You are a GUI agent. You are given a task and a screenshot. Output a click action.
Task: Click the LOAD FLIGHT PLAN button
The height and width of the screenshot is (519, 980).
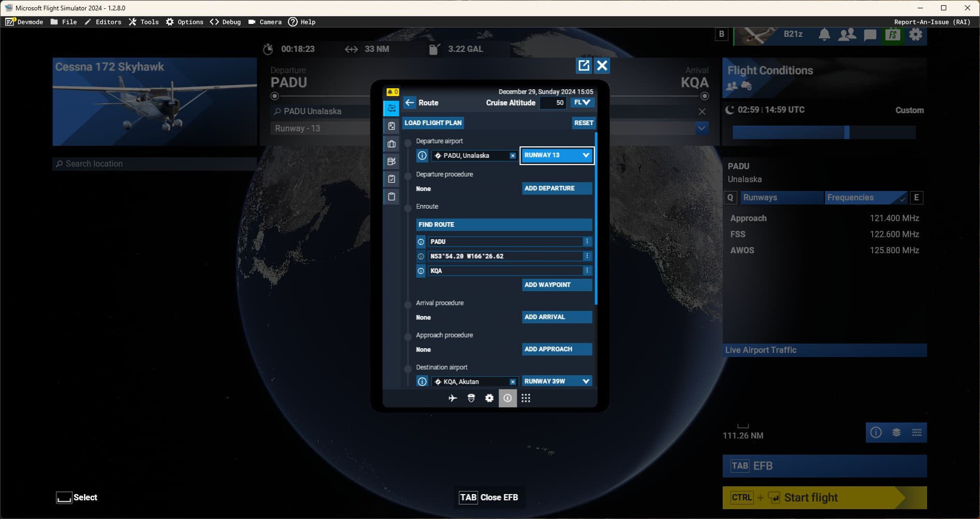(433, 123)
